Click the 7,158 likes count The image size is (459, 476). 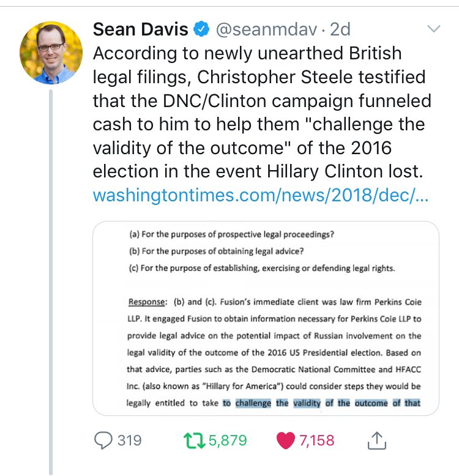pyautogui.click(x=316, y=440)
